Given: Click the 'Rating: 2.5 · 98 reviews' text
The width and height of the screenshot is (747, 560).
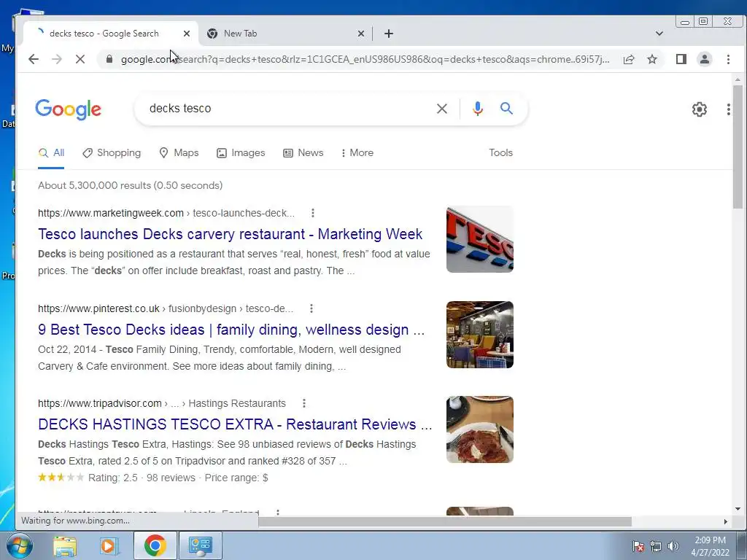Looking at the screenshot, I should tap(142, 478).
